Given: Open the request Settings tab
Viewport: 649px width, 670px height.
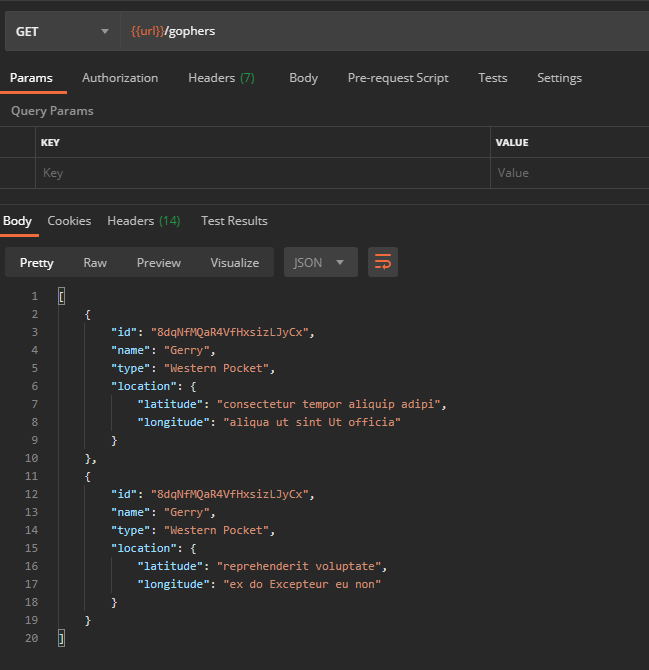Looking at the screenshot, I should click(x=559, y=78).
